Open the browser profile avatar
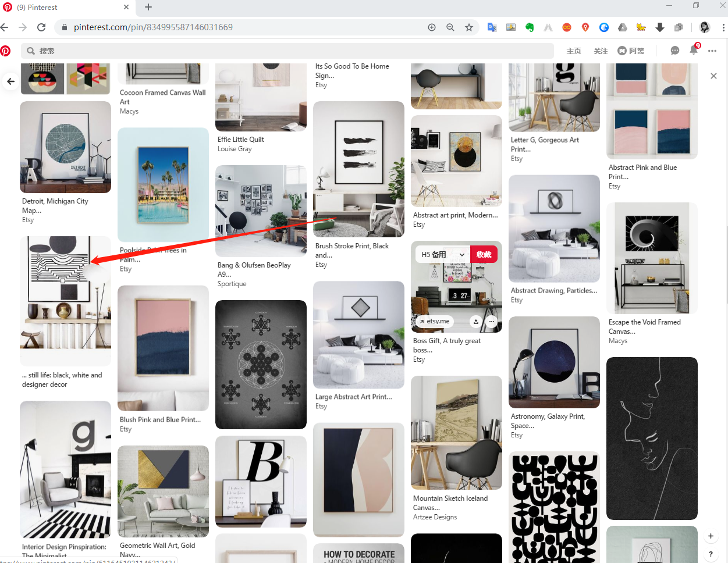Image resolution: width=728 pixels, height=563 pixels. (x=705, y=27)
